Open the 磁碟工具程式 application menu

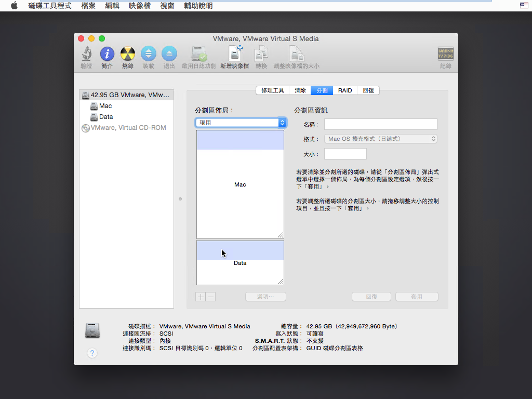pos(50,6)
